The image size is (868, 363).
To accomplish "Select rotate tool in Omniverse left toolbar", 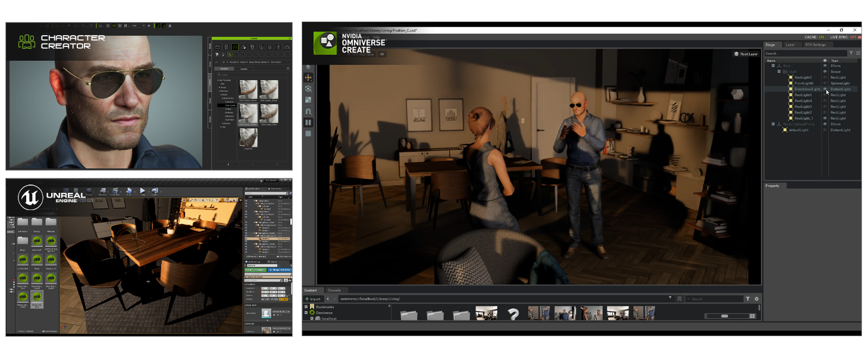I will coord(308,89).
